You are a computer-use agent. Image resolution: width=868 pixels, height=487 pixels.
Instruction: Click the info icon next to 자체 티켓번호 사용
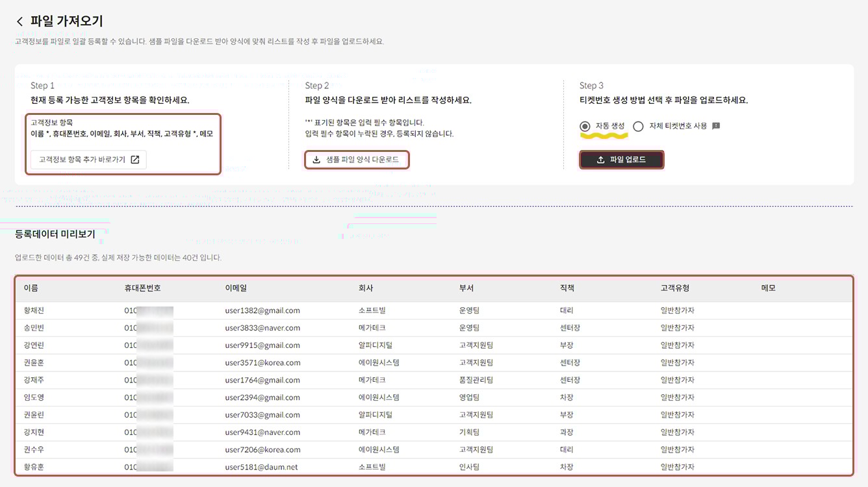pyautogui.click(x=716, y=126)
